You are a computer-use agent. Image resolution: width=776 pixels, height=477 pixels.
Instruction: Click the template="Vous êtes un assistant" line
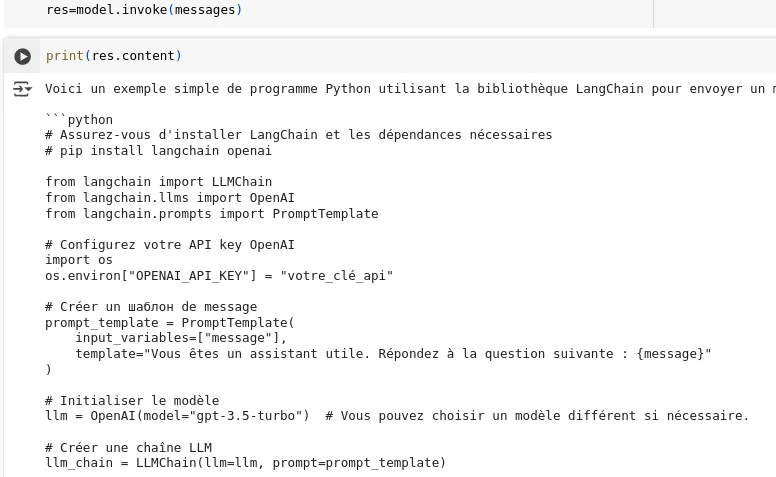393,354
